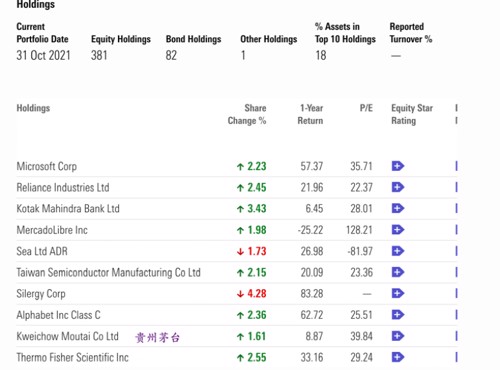Click % Assets in Top 10 value 18
Viewport: 500px width, 370px height.
pyautogui.click(x=321, y=55)
